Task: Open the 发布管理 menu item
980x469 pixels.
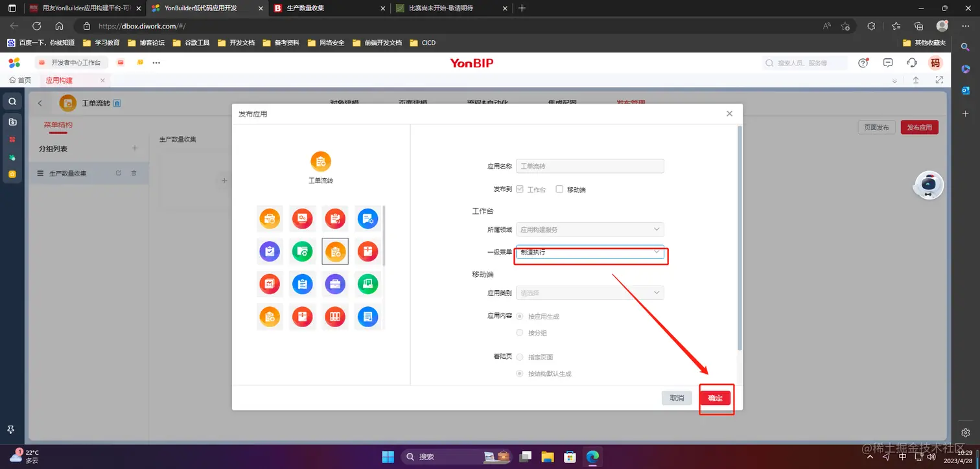Action: [x=629, y=103]
